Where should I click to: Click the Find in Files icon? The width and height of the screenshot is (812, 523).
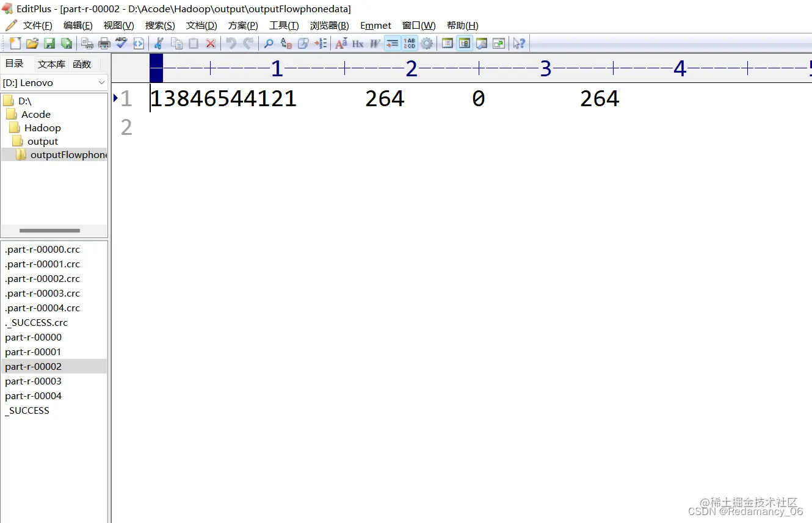[303, 43]
